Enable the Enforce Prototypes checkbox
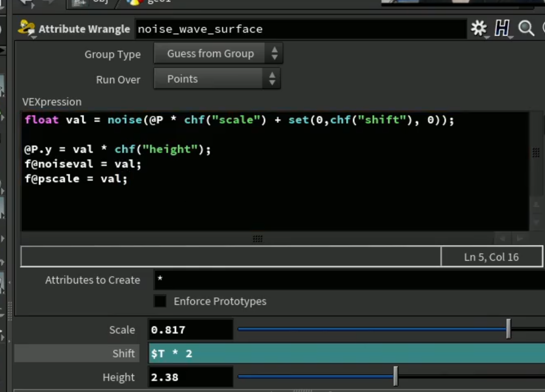 click(x=160, y=301)
